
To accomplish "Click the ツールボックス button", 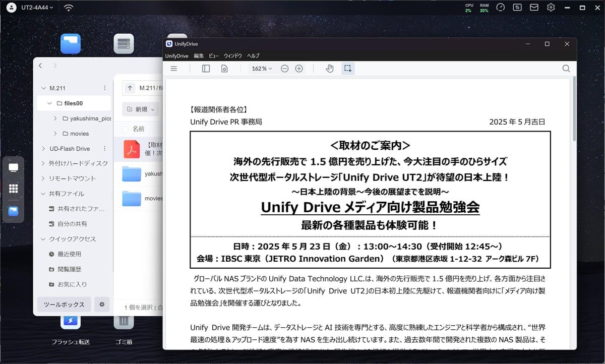I will point(64,305).
